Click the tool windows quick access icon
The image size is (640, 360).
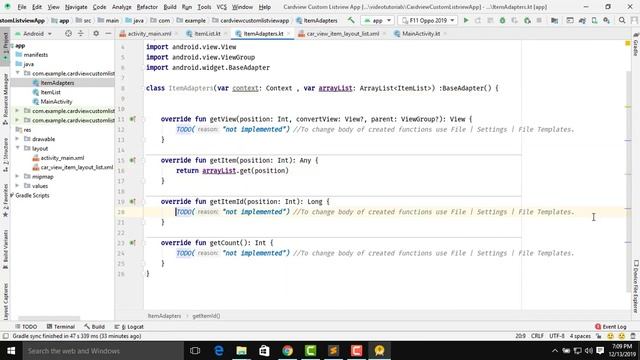pyautogui.click(x=5, y=336)
